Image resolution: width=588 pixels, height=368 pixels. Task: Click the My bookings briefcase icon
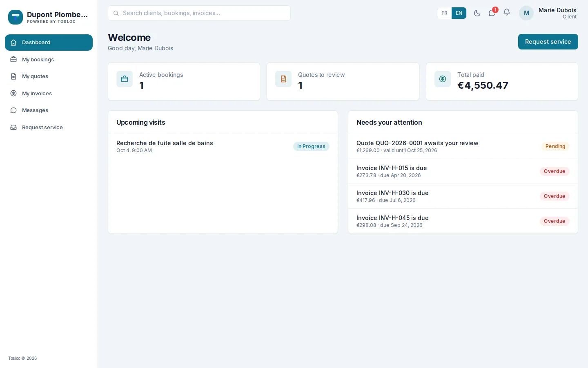click(x=13, y=59)
